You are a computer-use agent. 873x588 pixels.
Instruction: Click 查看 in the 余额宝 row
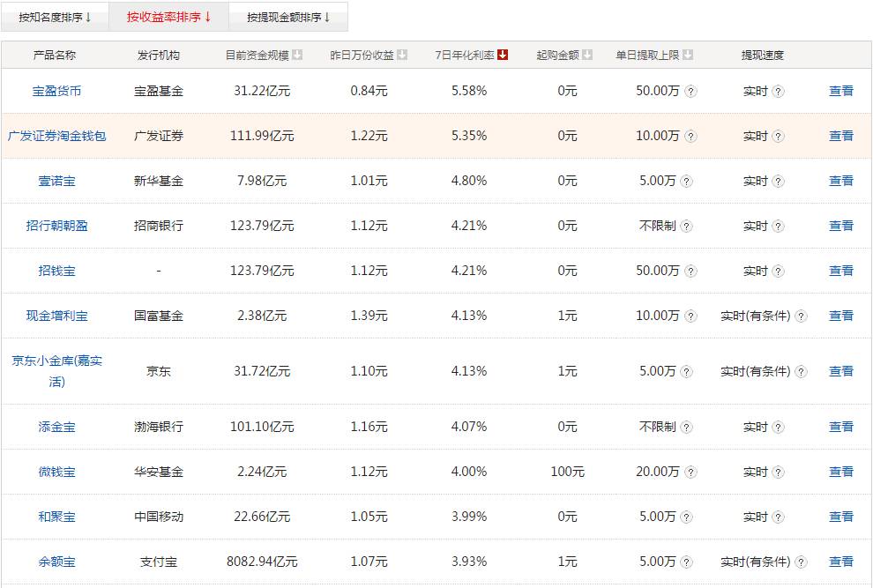840,562
